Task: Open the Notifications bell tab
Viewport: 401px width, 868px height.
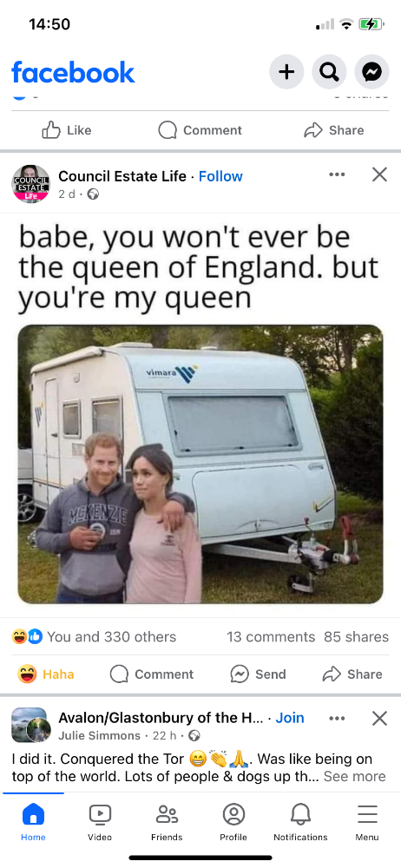Action: point(300,822)
